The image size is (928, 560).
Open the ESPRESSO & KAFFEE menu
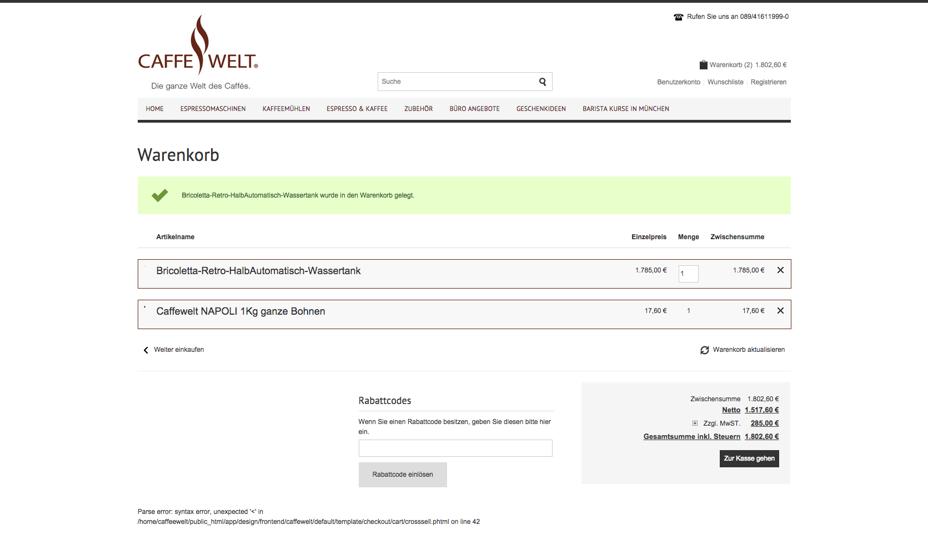(357, 109)
